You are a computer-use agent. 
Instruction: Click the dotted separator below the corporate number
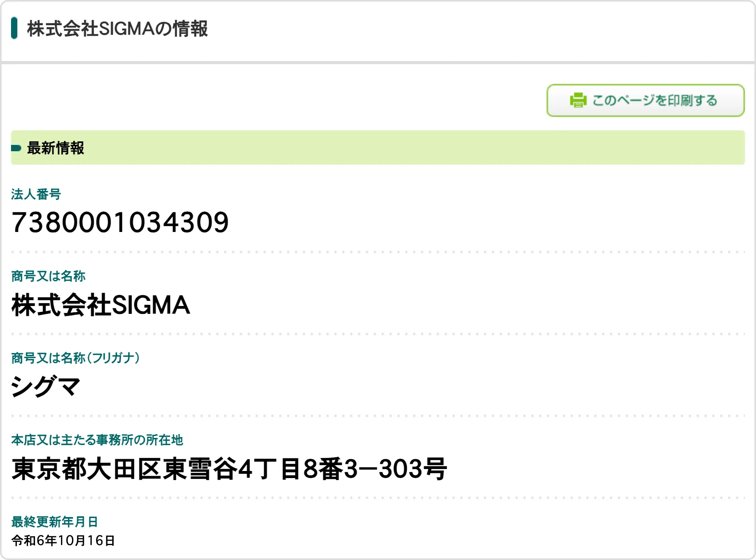(378, 252)
